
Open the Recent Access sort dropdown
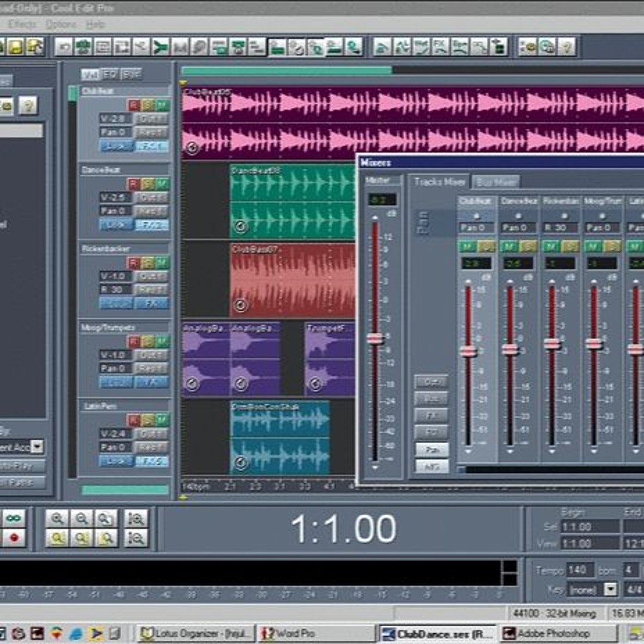[x=37, y=446]
